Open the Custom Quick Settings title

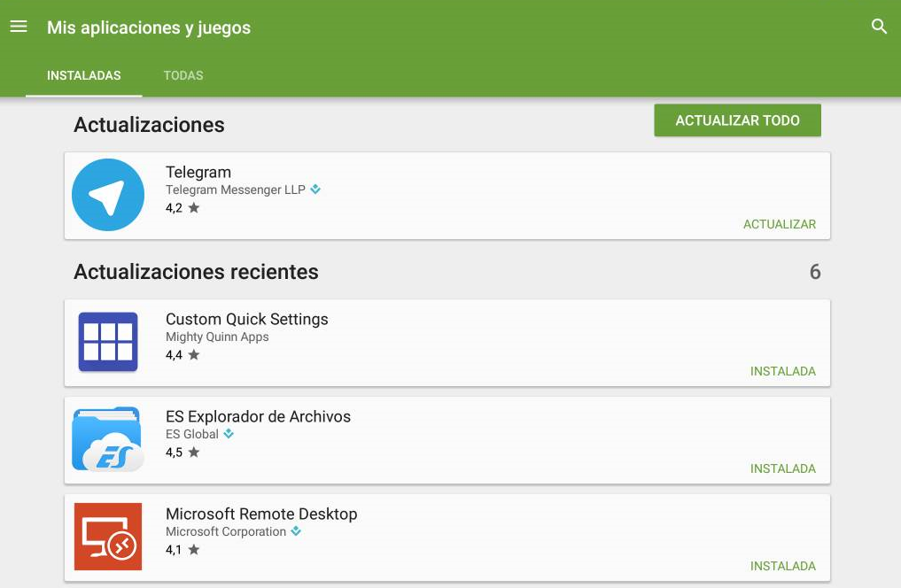(247, 320)
